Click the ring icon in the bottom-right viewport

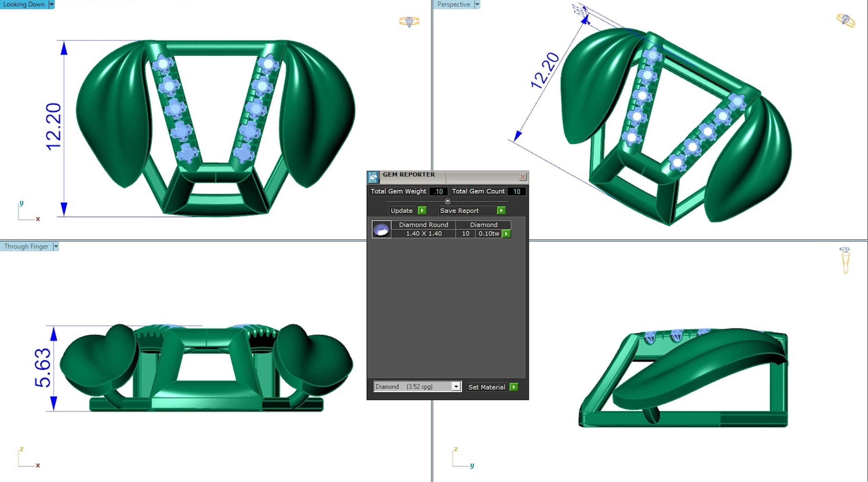(x=845, y=260)
